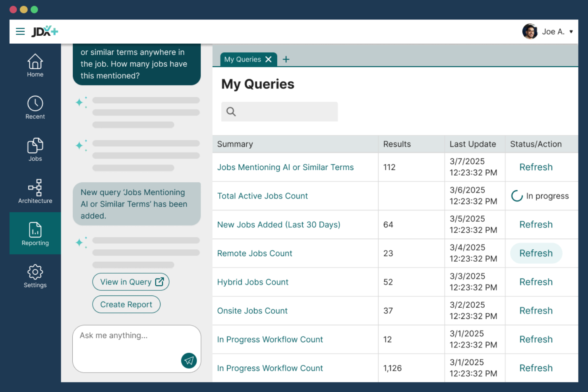Open the Architecture panel icon
Screen dimensions: 588x392
click(35, 191)
